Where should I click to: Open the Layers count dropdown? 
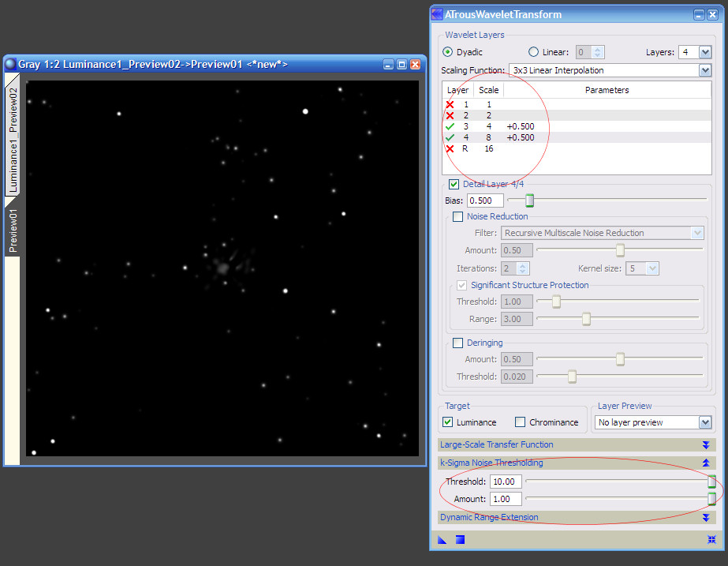(x=705, y=52)
